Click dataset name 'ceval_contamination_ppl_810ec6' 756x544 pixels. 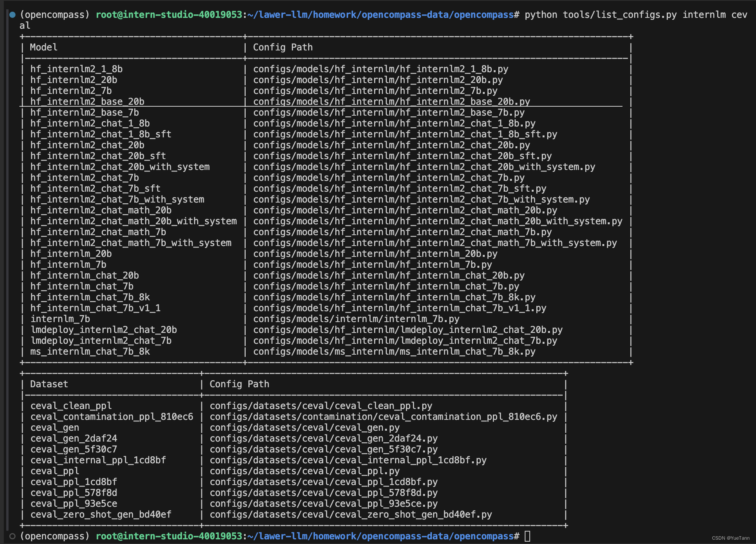click(112, 417)
